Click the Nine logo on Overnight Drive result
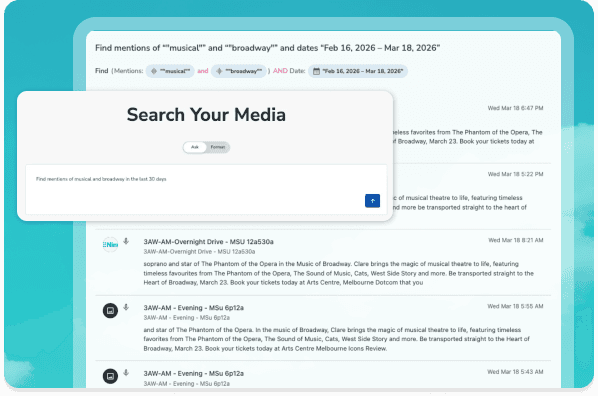This screenshot has width=598, height=396. pyautogui.click(x=110, y=245)
